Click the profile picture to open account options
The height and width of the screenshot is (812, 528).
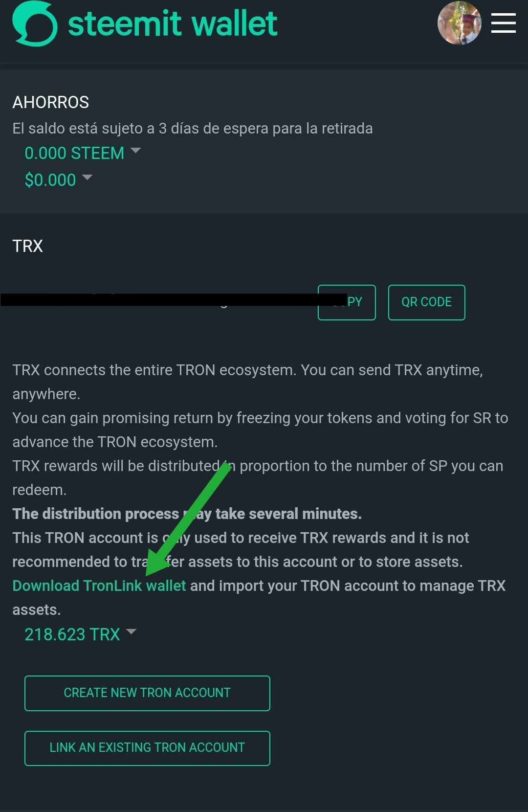(460, 23)
